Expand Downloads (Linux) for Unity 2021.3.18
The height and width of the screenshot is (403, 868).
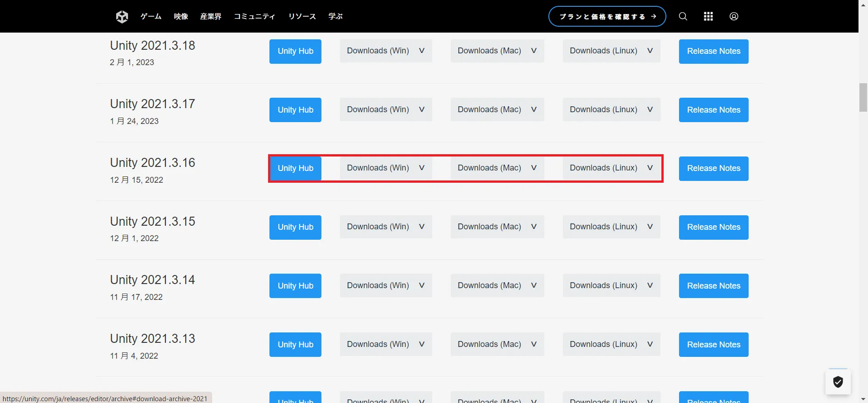pos(611,51)
